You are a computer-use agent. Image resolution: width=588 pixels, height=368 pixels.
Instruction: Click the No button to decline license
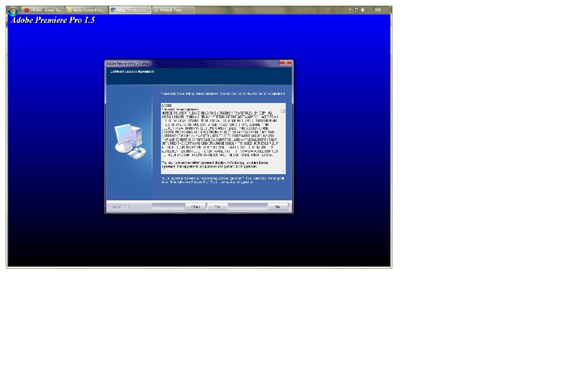pyautogui.click(x=278, y=207)
